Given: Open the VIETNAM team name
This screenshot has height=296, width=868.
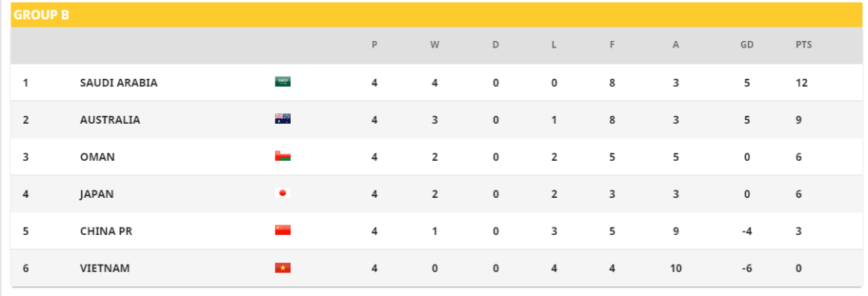Looking at the screenshot, I should pyautogui.click(x=105, y=269).
